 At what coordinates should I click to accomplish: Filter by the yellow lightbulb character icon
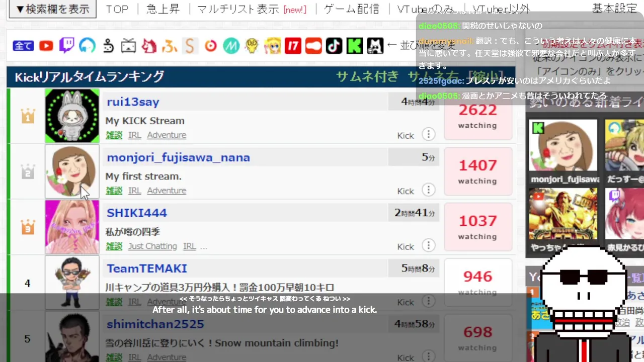[x=252, y=46]
